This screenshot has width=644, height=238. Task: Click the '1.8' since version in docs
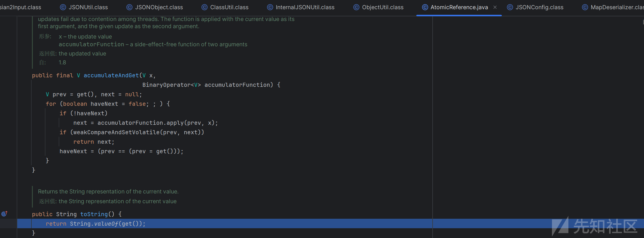[62, 62]
